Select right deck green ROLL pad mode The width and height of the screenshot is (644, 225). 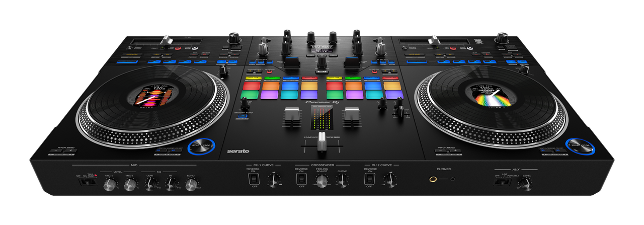(353, 78)
